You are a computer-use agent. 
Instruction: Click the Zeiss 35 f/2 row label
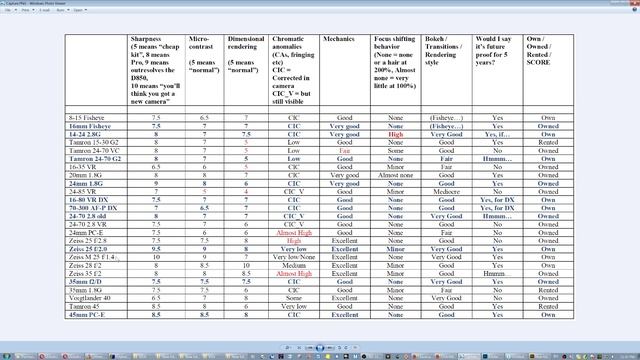[x=85, y=273]
